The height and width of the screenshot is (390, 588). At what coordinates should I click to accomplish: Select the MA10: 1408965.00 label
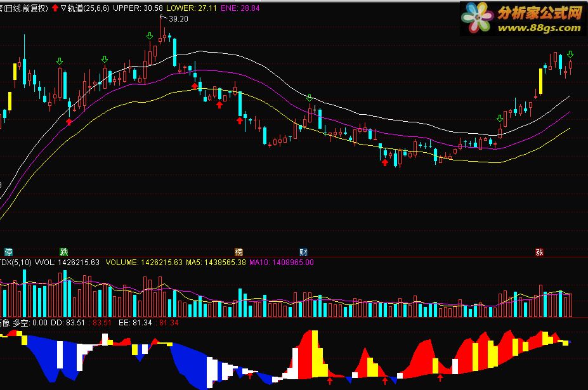coord(282,263)
